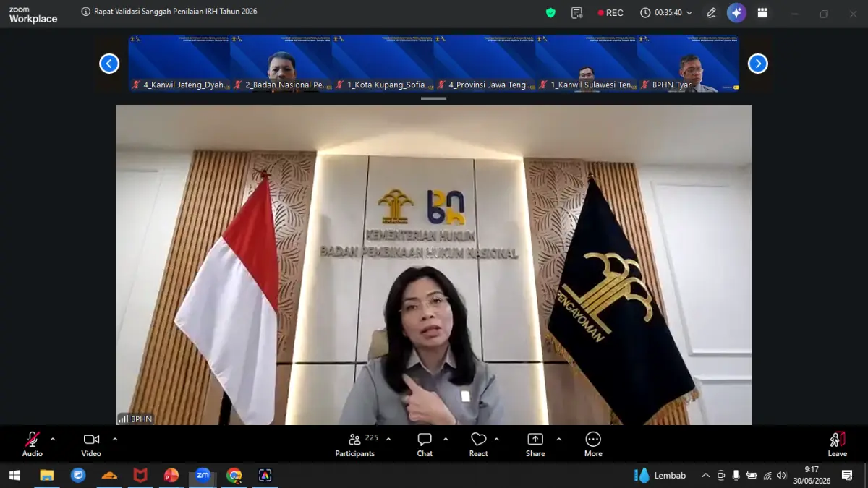The image size is (868, 488).
Task: Expand the 00:35:40 meeting timer dropdown
Action: coord(666,12)
